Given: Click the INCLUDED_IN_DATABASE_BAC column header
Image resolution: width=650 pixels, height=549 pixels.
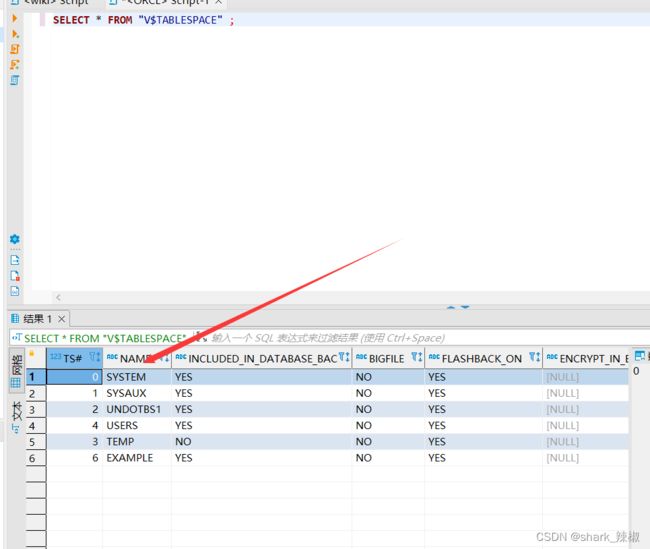Looking at the screenshot, I should [x=262, y=359].
